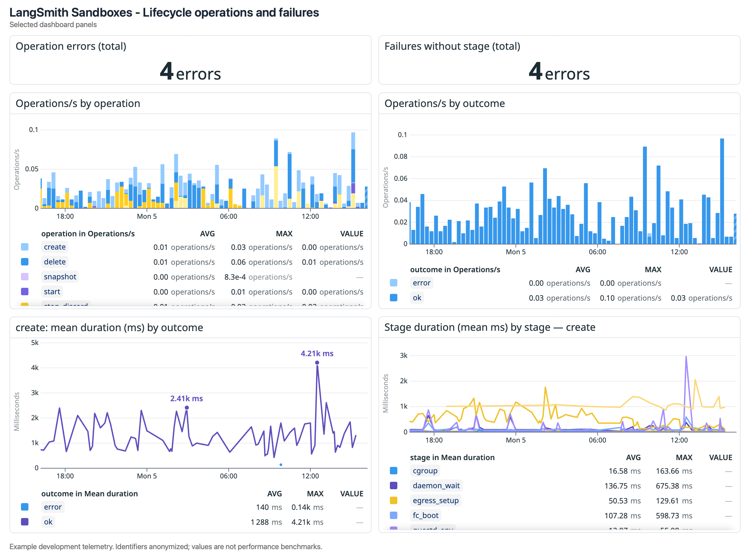This screenshot has width=750, height=560.
Task: Click the egress_setup stage color swatch
Action: coord(394,500)
